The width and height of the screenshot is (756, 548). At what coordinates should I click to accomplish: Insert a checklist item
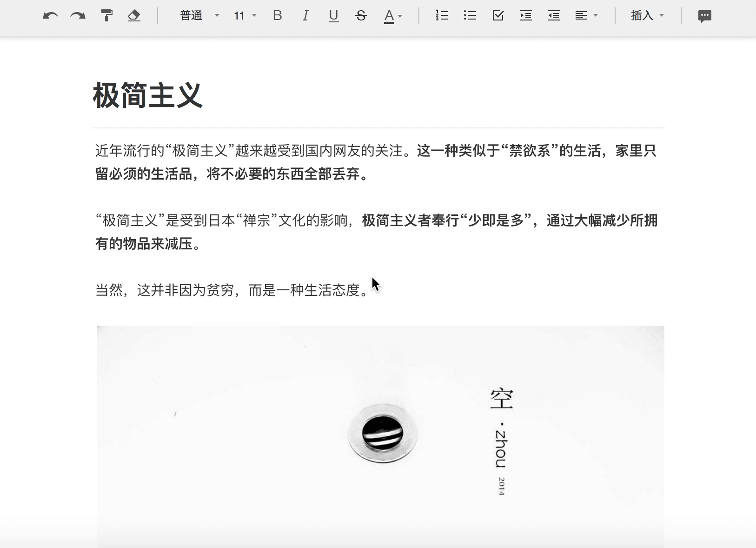497,15
